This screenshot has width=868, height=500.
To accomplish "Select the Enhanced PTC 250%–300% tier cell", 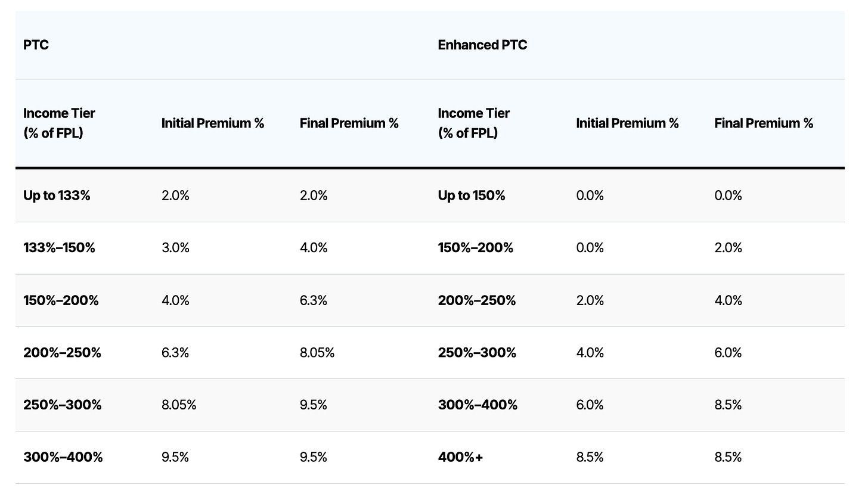I will 477,353.
